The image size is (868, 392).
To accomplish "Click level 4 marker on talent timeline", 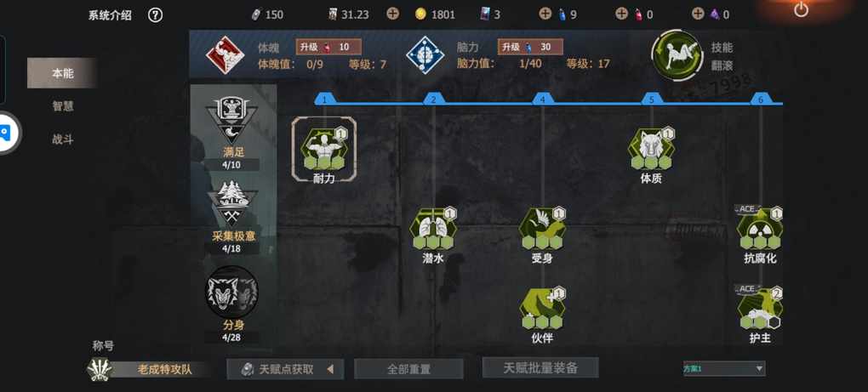I will pos(543,99).
